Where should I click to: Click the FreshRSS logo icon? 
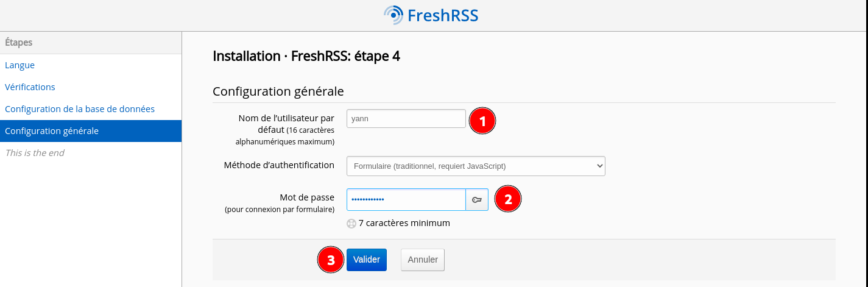coord(393,15)
